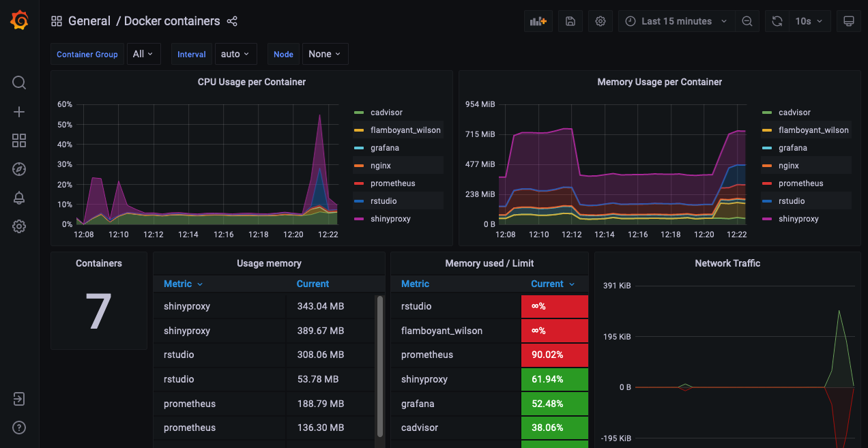The height and width of the screenshot is (448, 868).
Task: Open dashboard settings gear in the top bar
Action: [601, 21]
